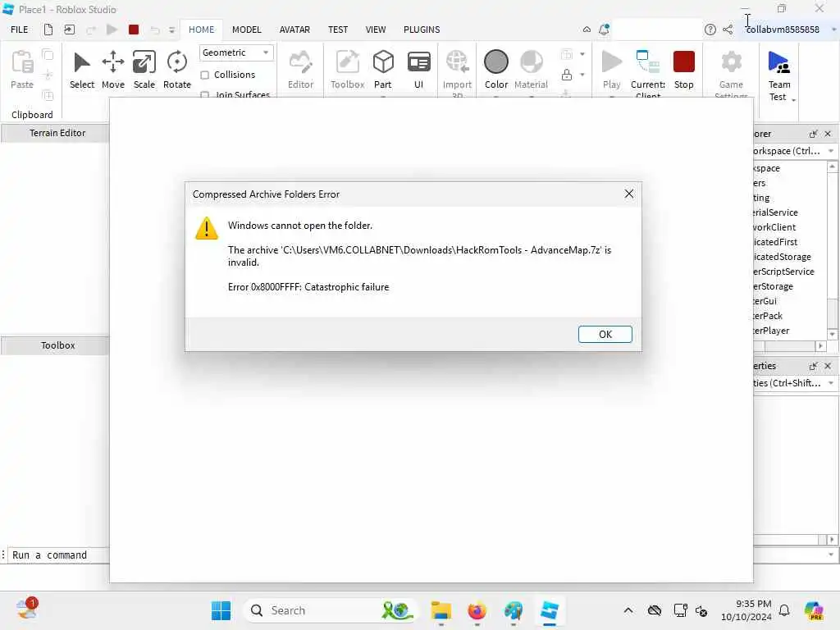
Task: Select terPlayer in Explorer tree
Action: [x=771, y=331]
